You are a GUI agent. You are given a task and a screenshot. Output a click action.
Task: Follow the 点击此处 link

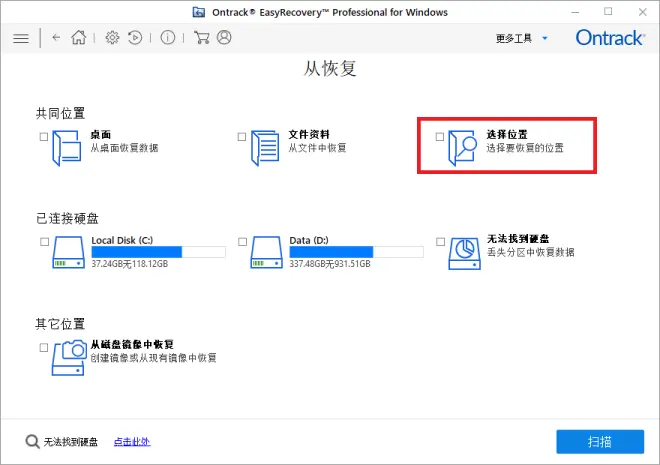[132, 442]
